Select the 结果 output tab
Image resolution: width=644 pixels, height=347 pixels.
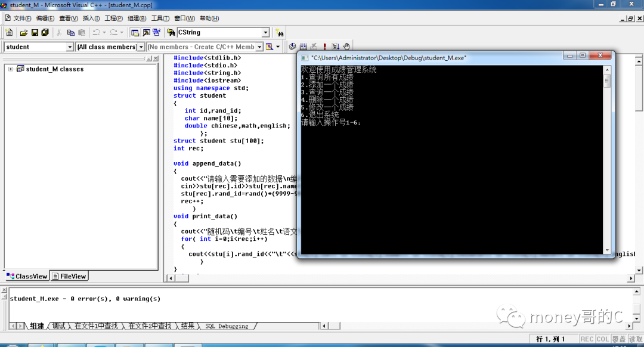tap(188, 326)
